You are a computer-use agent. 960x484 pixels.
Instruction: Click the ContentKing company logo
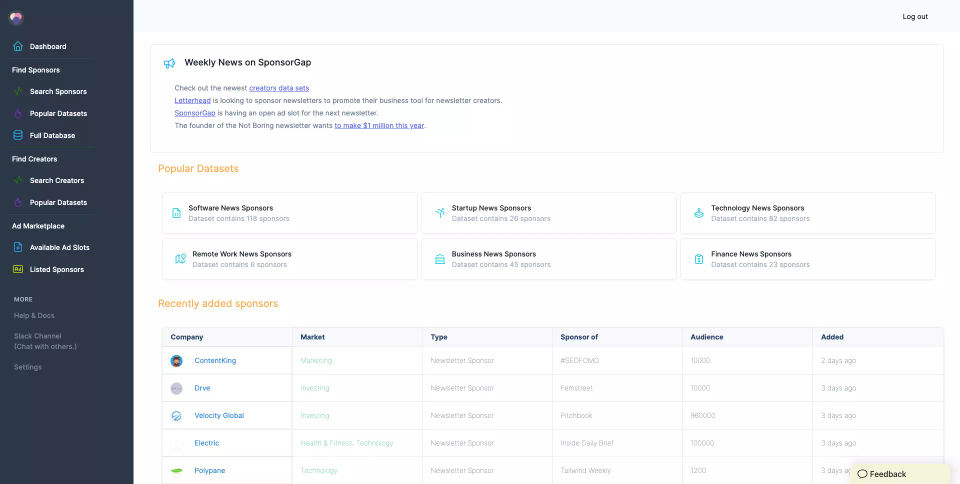pyautogui.click(x=177, y=361)
